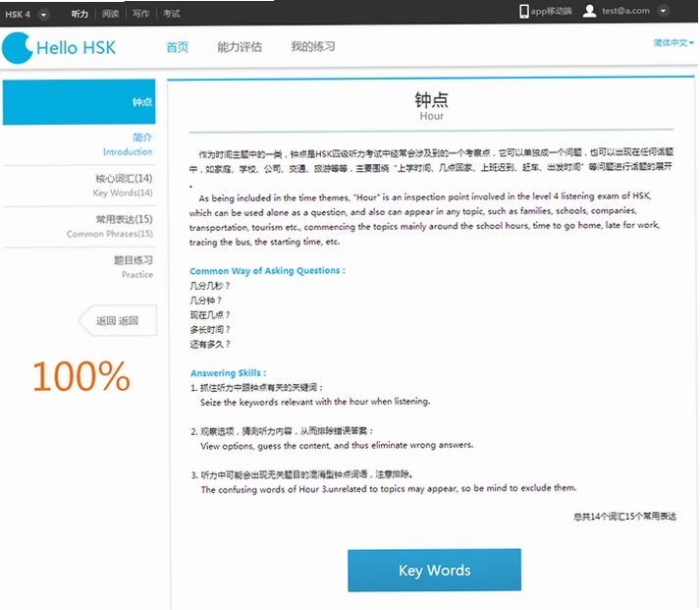Viewport: 700px width, 610px height.
Task: Click the 总共14个词汇15个常用表达 summary text
Action: [624, 517]
